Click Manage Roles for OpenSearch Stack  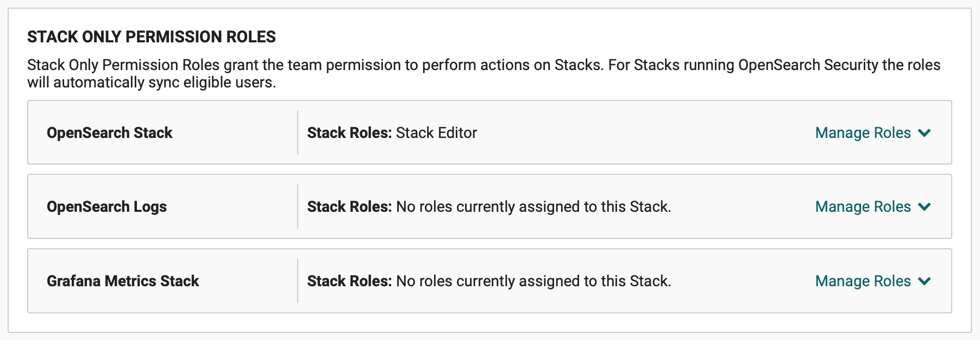(x=863, y=133)
